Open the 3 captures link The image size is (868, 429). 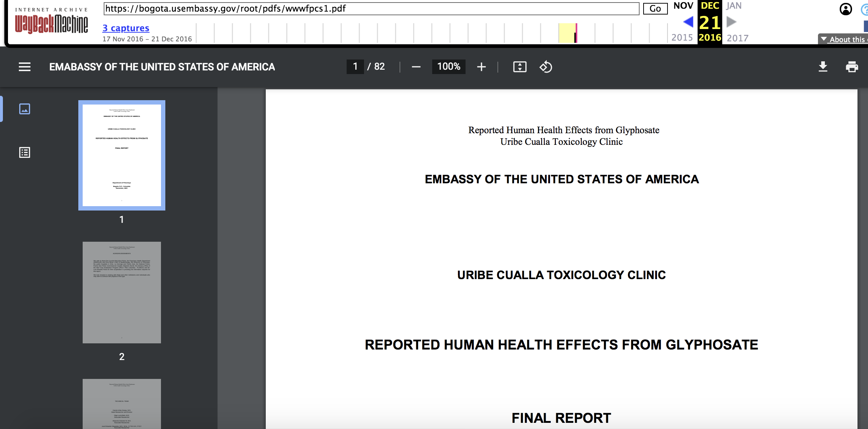126,28
